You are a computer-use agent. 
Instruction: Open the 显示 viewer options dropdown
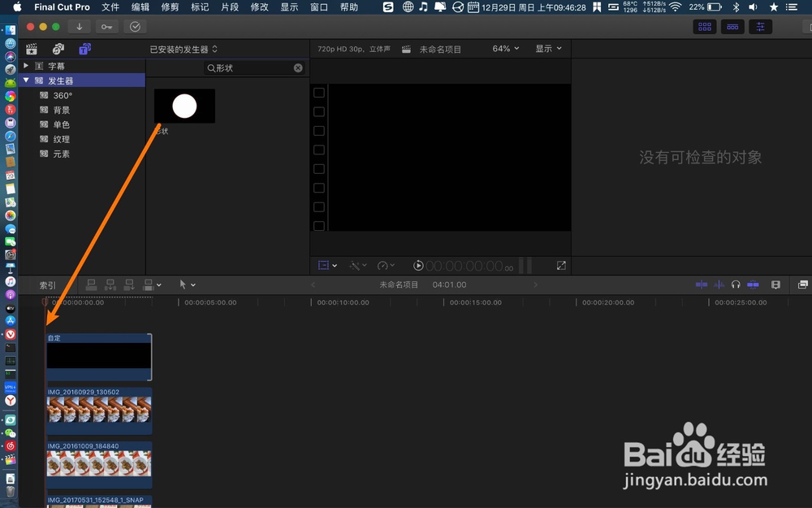548,48
